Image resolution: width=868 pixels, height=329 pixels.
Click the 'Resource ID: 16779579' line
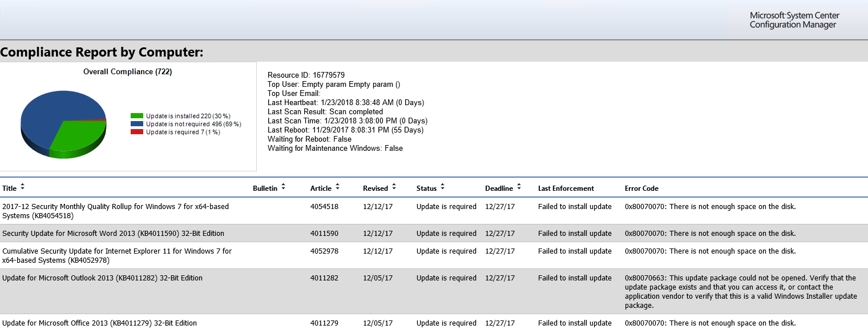coord(306,75)
